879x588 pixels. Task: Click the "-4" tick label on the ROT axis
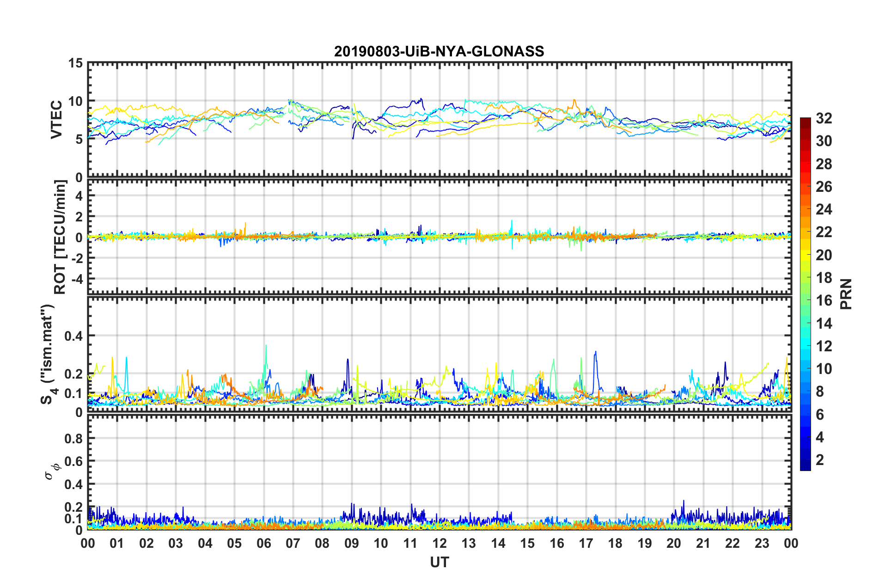(x=76, y=279)
